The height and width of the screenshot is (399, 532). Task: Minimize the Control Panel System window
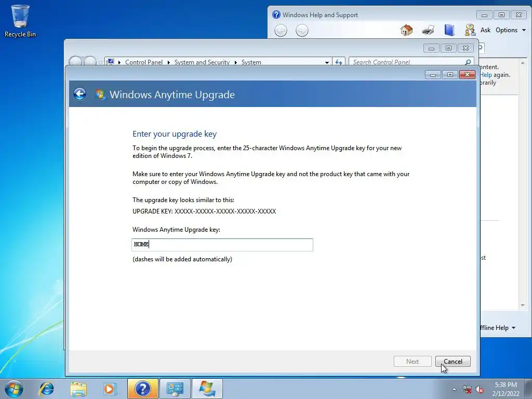(431, 48)
